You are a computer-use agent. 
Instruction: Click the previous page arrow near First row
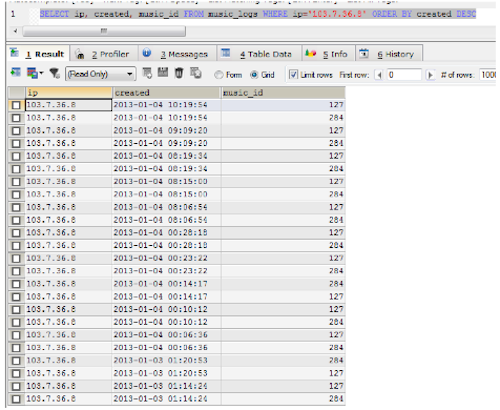(x=379, y=75)
